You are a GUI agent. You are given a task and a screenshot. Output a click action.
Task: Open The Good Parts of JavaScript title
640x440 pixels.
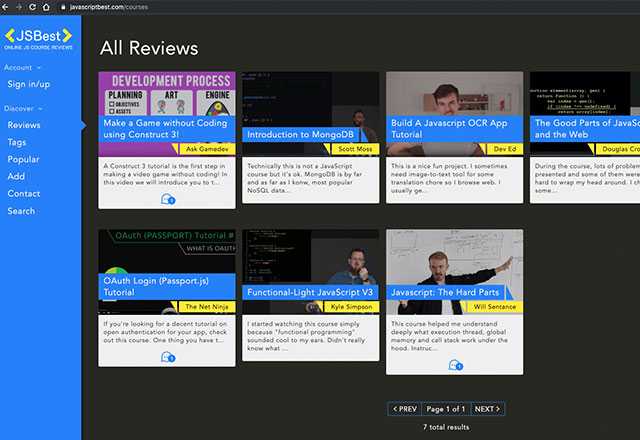point(587,129)
